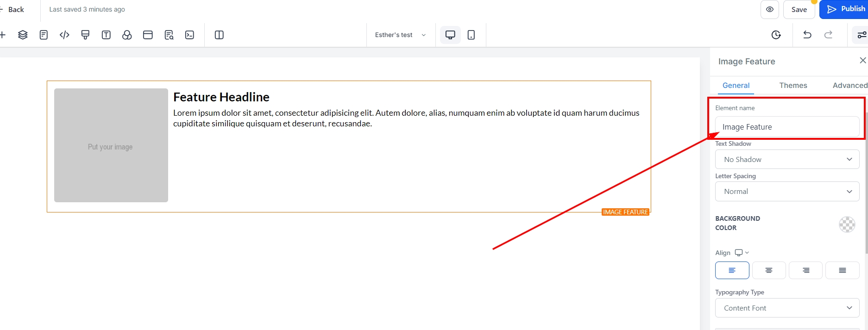Switch to desktop view
Screen dimensions: 868x330
[450, 35]
